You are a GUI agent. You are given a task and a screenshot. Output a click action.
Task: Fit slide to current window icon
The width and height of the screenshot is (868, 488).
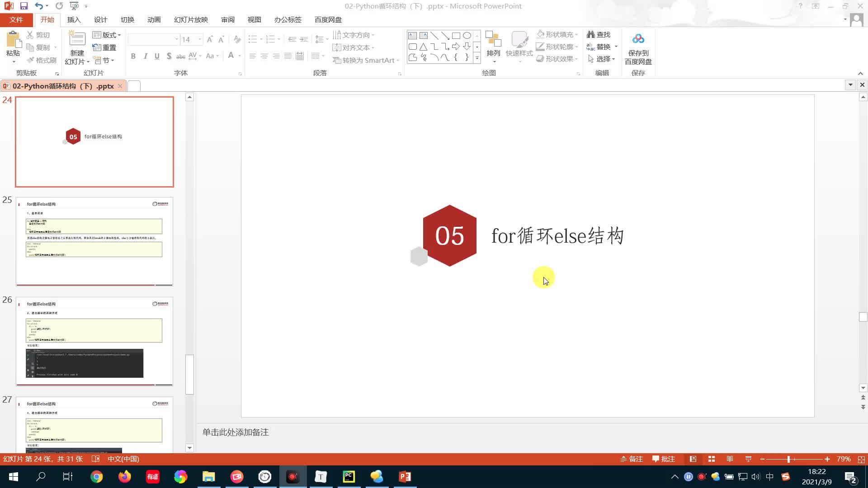coord(861,459)
